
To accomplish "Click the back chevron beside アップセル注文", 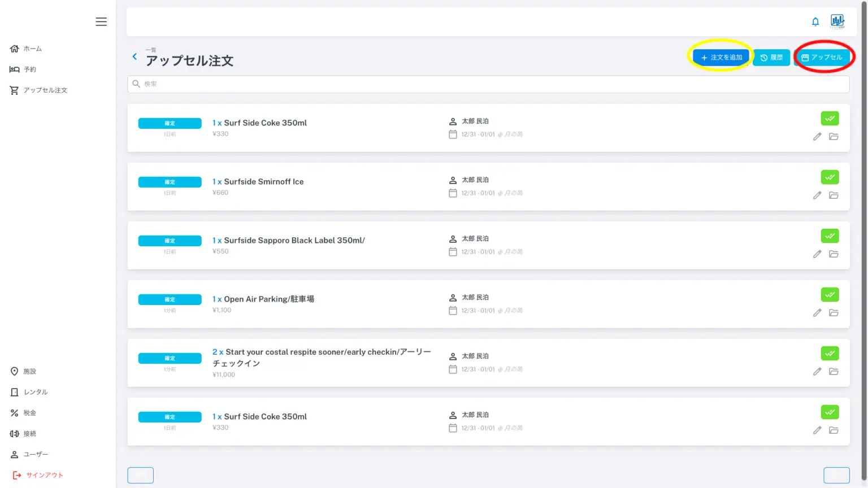I will coord(134,56).
